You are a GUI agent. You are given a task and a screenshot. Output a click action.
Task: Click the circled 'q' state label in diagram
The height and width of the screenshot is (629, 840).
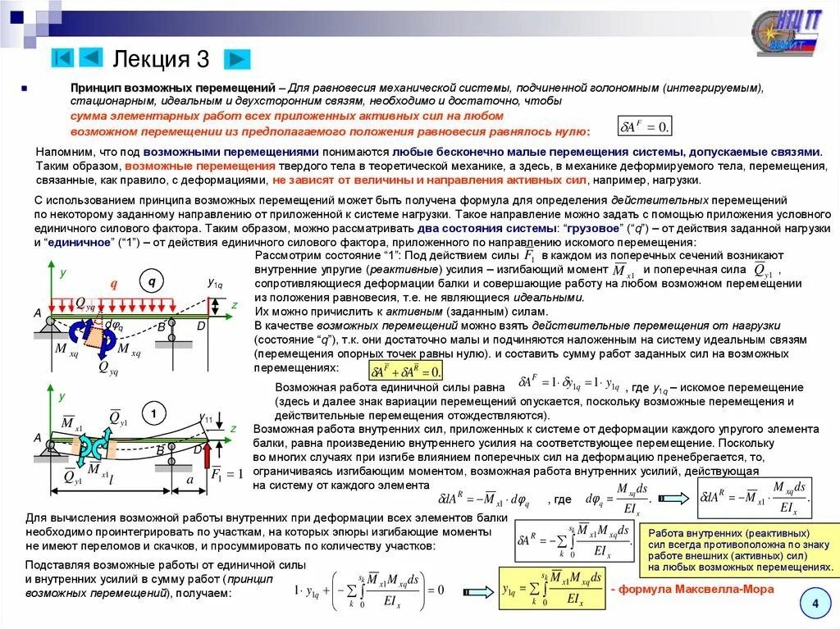coord(152,281)
